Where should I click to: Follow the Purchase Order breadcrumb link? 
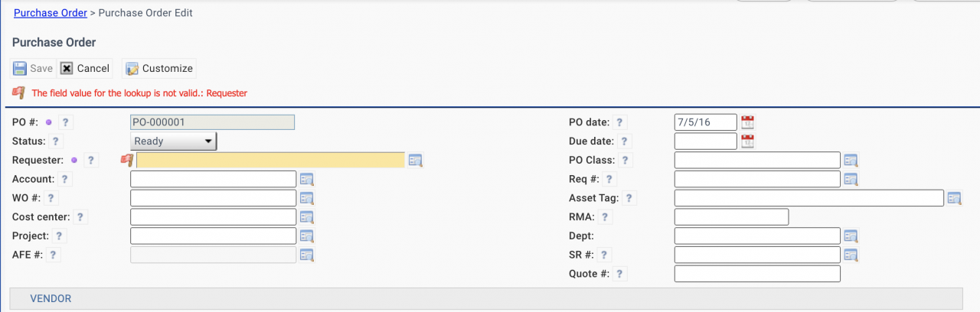(x=51, y=13)
